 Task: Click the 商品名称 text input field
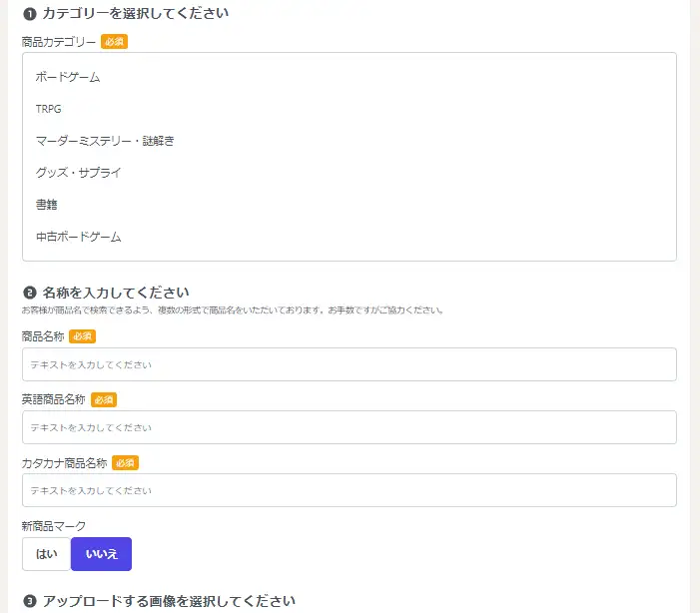(349, 364)
